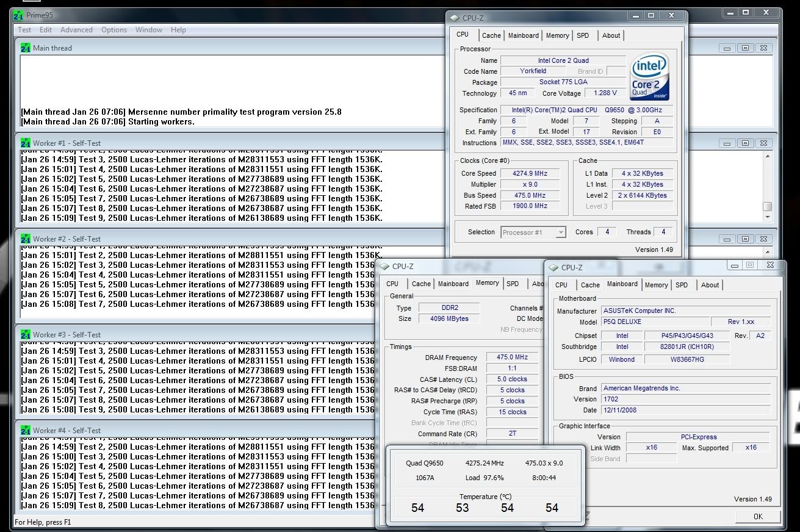Click the Worker #4 Self-Test window icon
Image resolution: width=800 pixels, height=532 pixels.
coord(26,430)
